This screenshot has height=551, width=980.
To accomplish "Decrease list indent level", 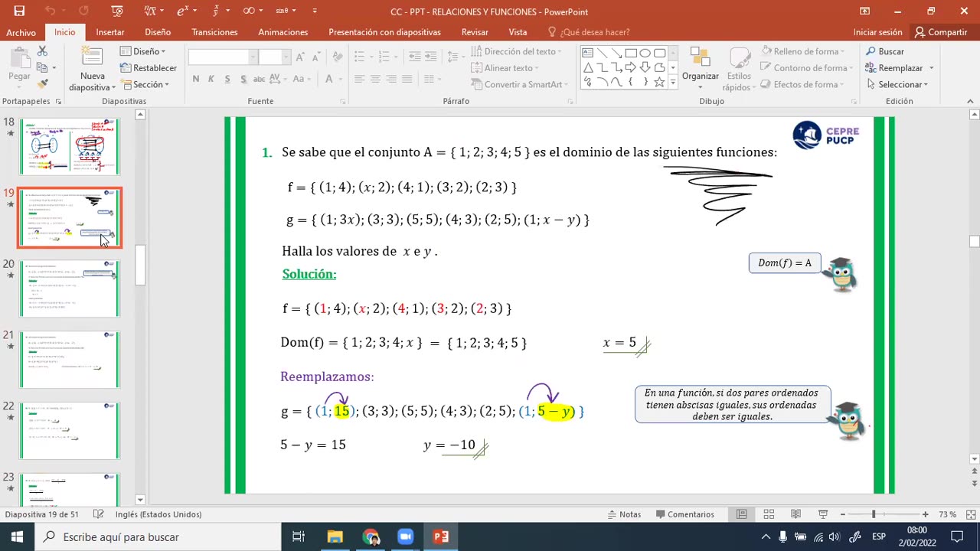I will [x=414, y=57].
